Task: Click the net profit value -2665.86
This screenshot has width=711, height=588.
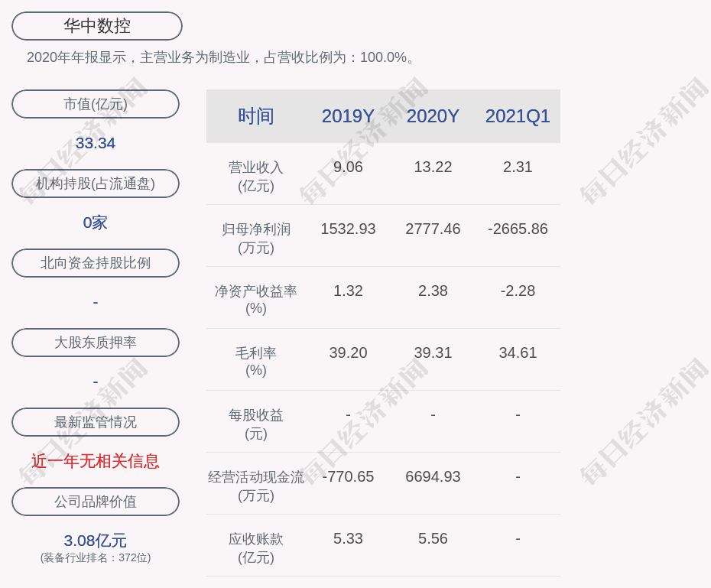Action: [x=518, y=229]
